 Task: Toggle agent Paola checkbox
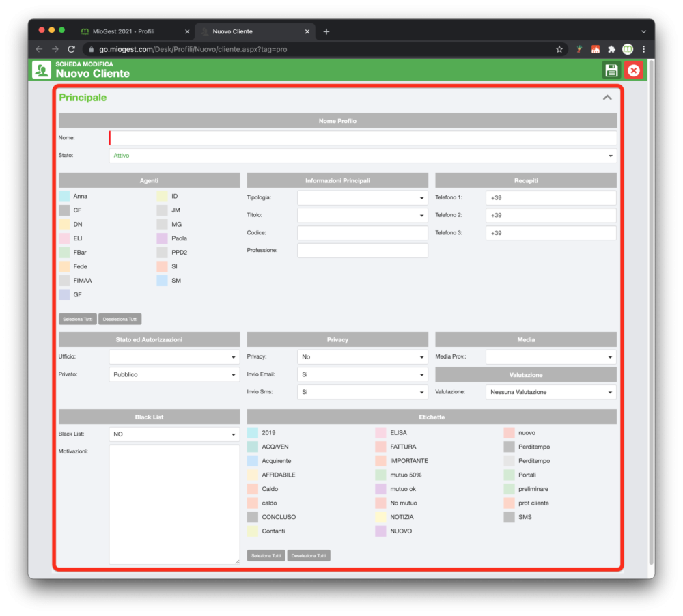coord(163,238)
